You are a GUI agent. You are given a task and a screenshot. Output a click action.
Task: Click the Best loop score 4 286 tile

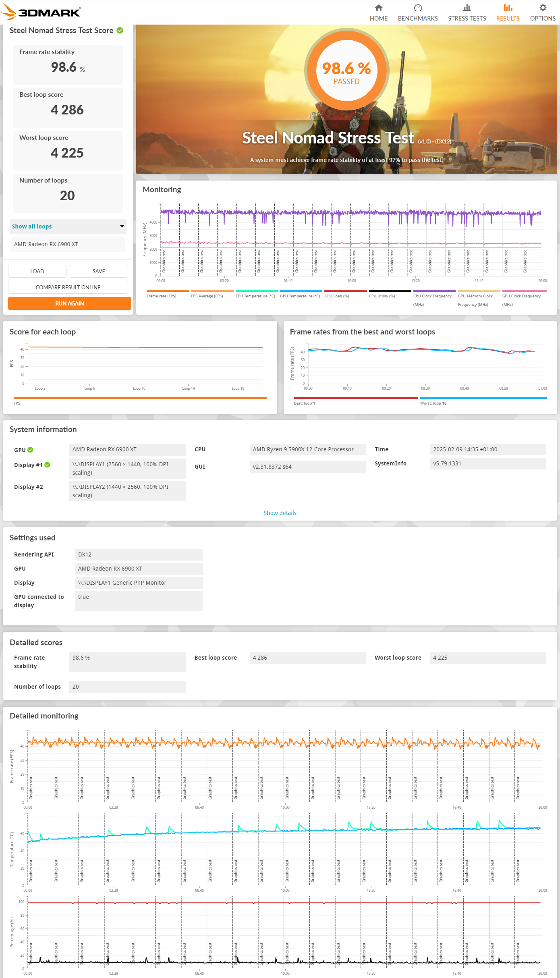[x=68, y=108]
